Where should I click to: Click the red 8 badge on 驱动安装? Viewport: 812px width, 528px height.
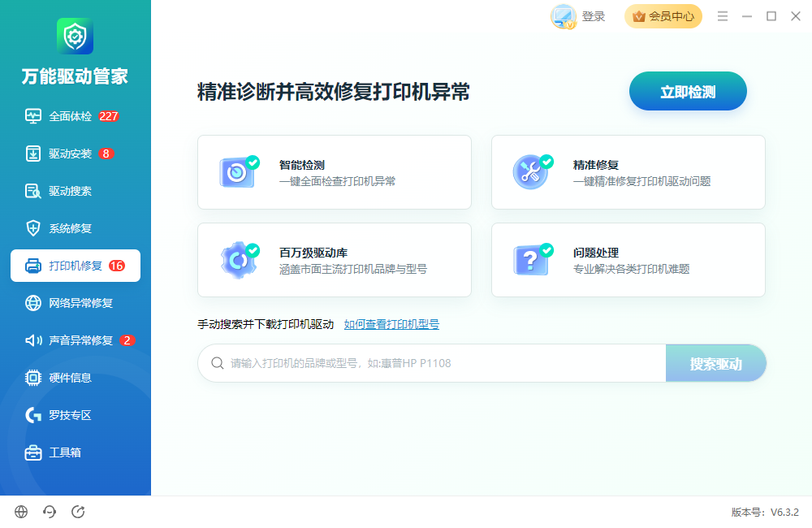tap(106, 154)
